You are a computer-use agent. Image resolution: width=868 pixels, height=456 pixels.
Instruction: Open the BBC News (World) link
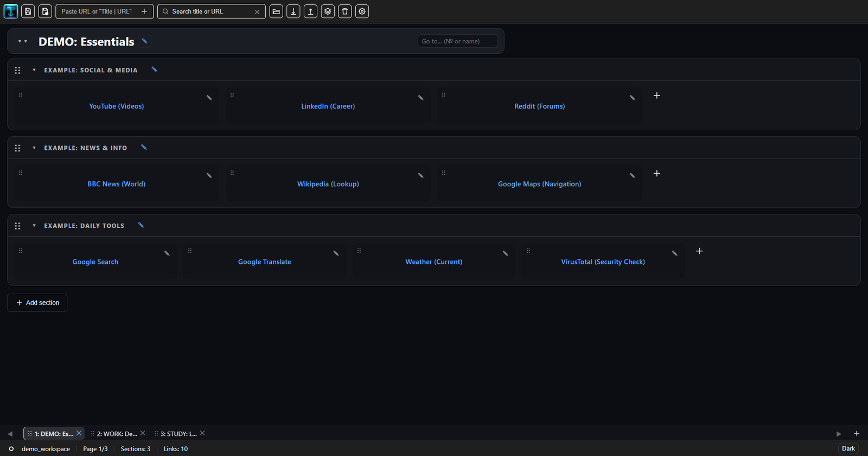pos(117,184)
